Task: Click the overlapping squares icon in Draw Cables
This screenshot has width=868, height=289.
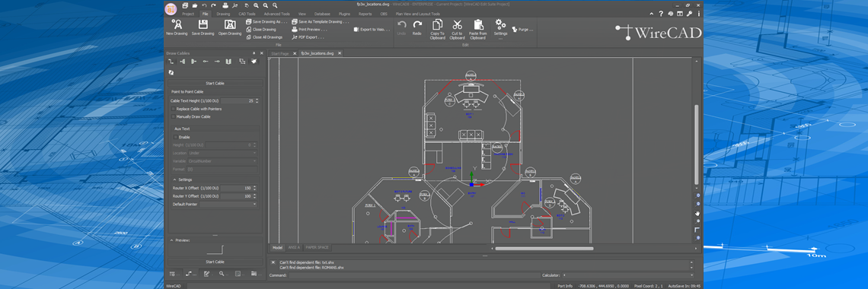Action: pos(242,62)
